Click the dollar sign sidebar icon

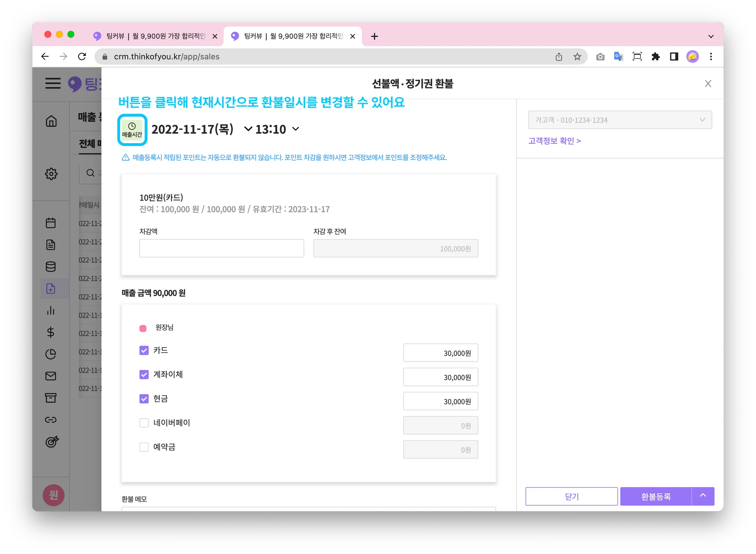click(51, 332)
